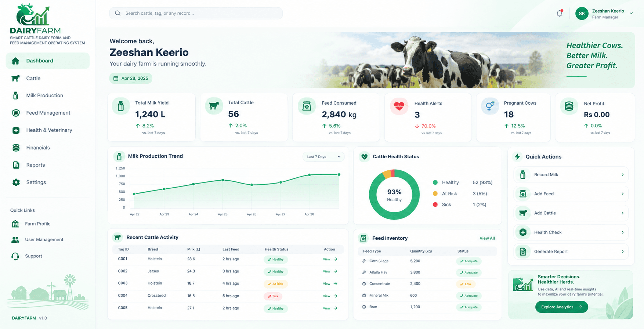Open Reports in the sidebar
644x329 pixels.
(48, 165)
